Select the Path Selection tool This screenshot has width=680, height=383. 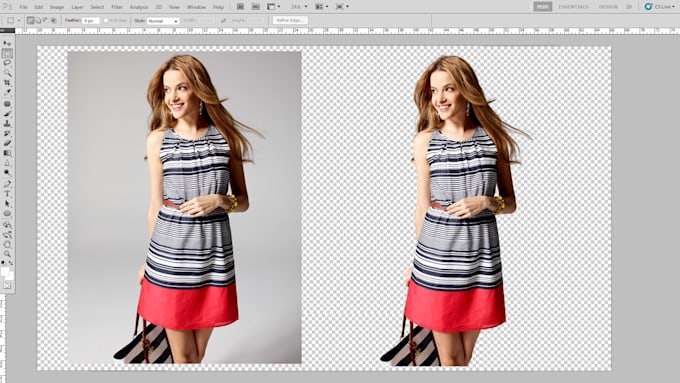pos(7,204)
